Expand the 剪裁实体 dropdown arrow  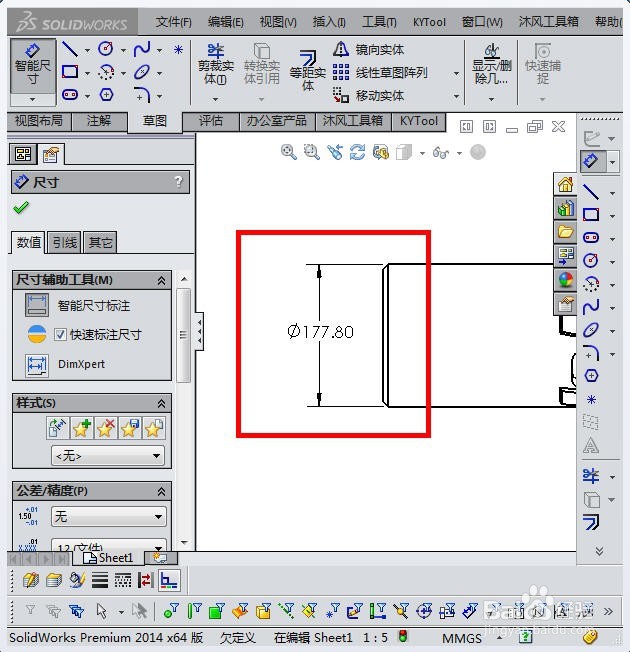pos(215,99)
